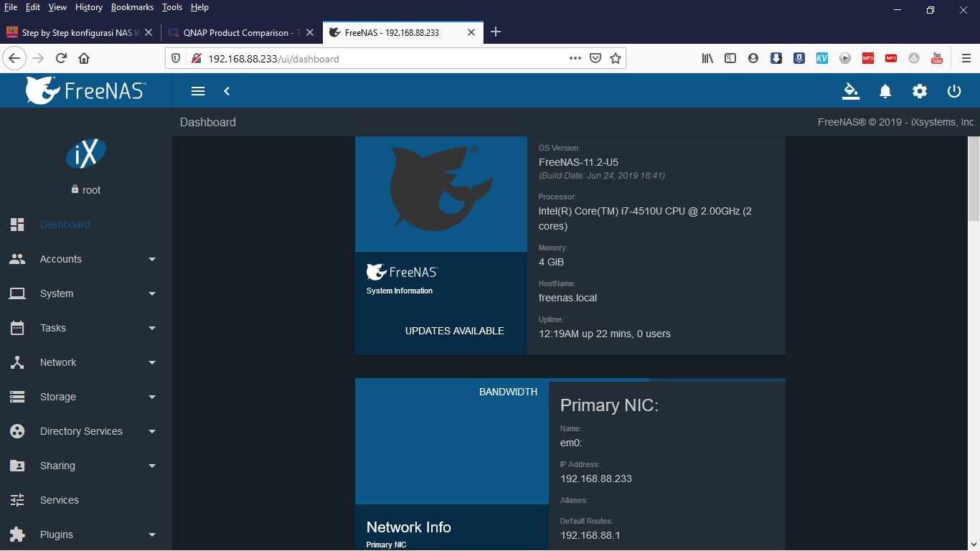Viewport: 980px width, 551px height.
Task: Click the Primary NIC: heading
Action: [x=609, y=405]
